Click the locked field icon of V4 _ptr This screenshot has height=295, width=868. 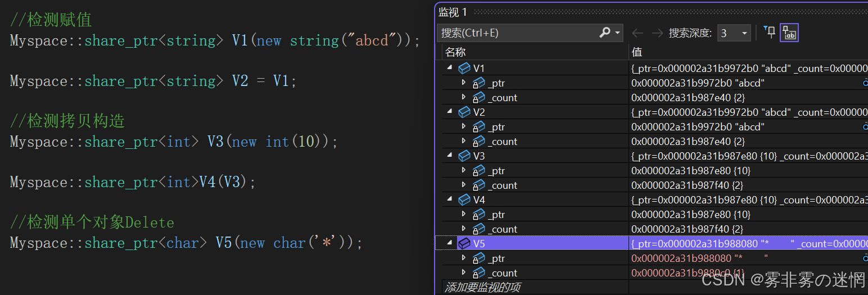(478, 214)
